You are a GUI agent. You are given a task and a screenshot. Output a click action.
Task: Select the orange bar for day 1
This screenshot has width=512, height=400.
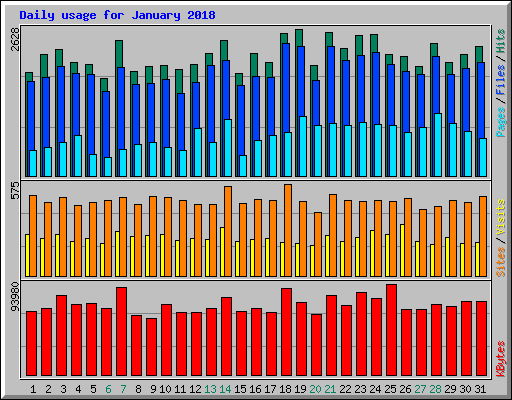[33, 236]
